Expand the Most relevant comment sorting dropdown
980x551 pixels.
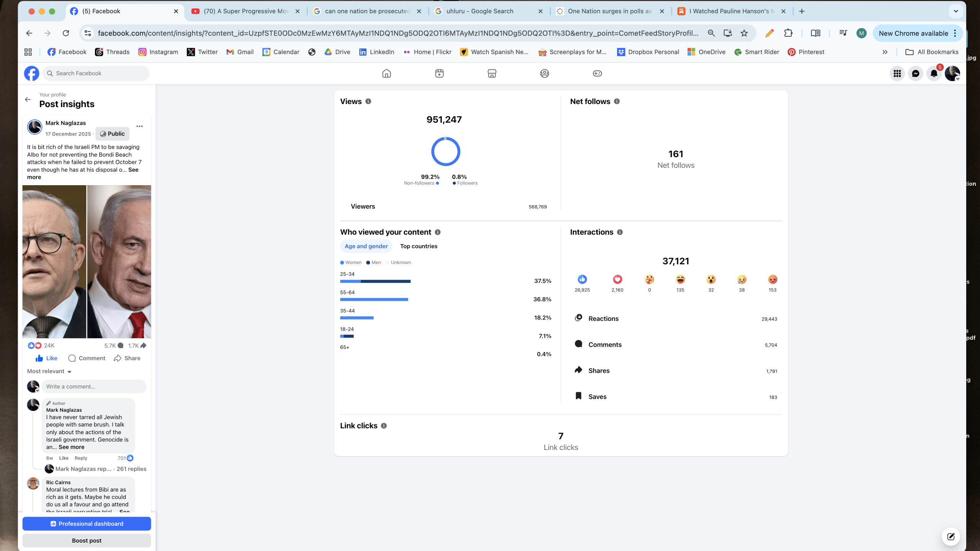click(x=49, y=371)
